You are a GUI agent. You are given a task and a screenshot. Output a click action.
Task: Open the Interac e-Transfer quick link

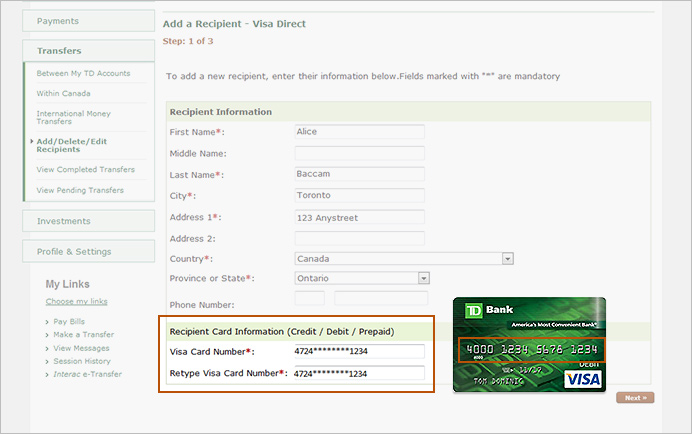[87, 374]
